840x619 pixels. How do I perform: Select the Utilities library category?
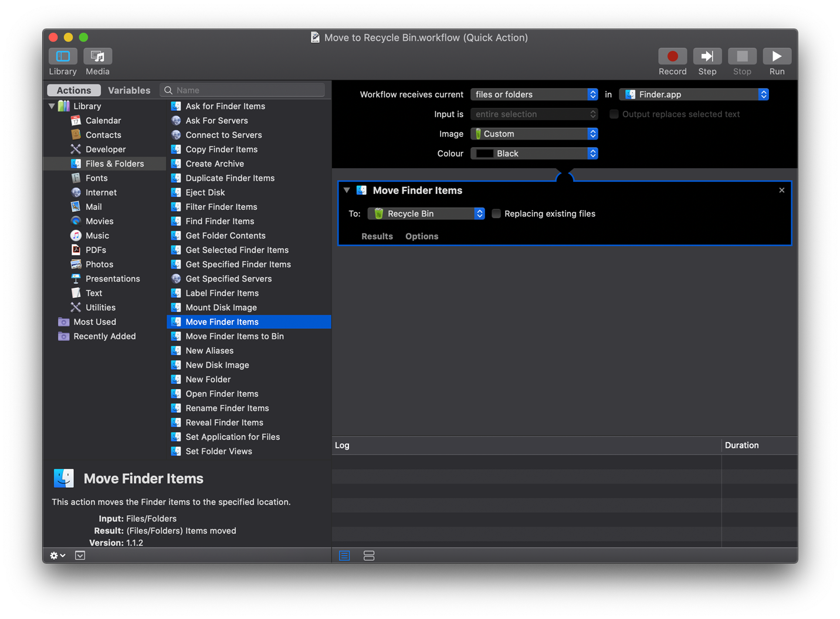[104, 307]
